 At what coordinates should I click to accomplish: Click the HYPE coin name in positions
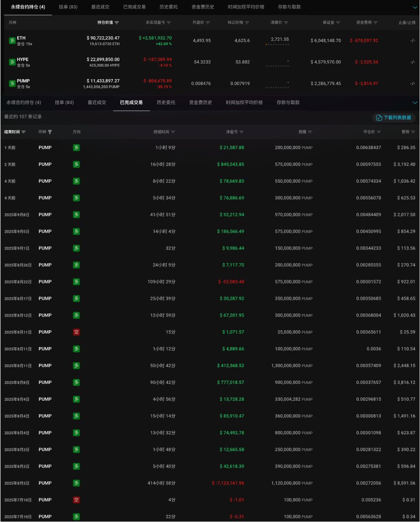(x=23, y=60)
